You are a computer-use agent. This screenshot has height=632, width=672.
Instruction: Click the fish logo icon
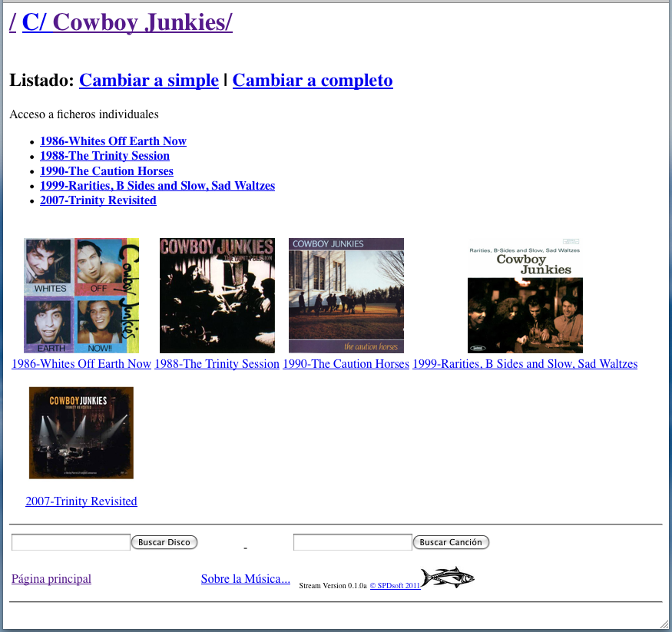(448, 577)
